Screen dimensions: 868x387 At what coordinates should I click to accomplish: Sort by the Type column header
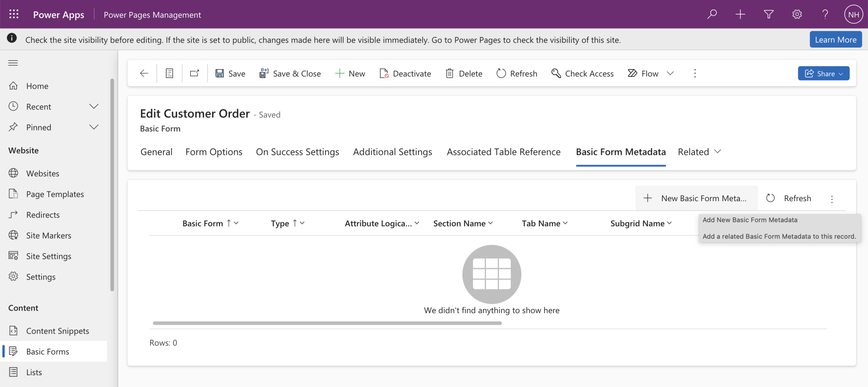[x=280, y=223]
